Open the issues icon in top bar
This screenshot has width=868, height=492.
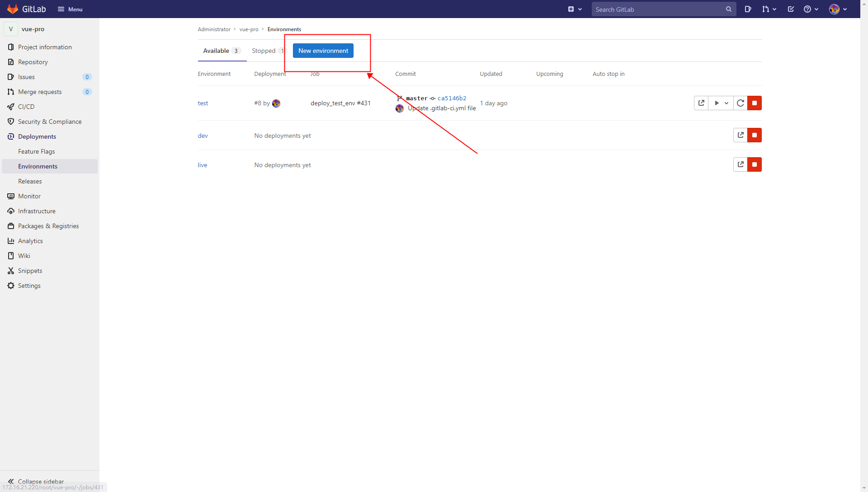pos(748,9)
